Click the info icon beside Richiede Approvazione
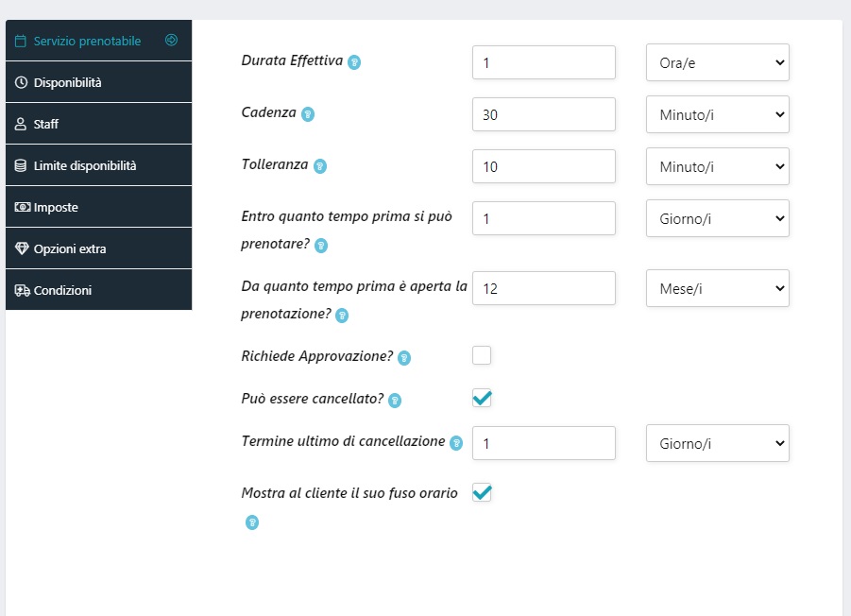 [404, 358]
